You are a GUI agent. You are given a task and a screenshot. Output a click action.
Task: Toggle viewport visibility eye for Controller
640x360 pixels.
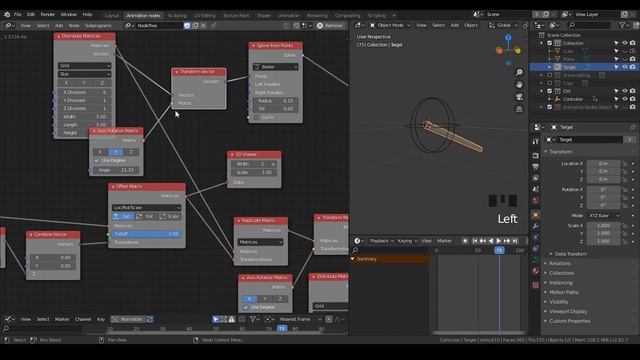(x=624, y=99)
